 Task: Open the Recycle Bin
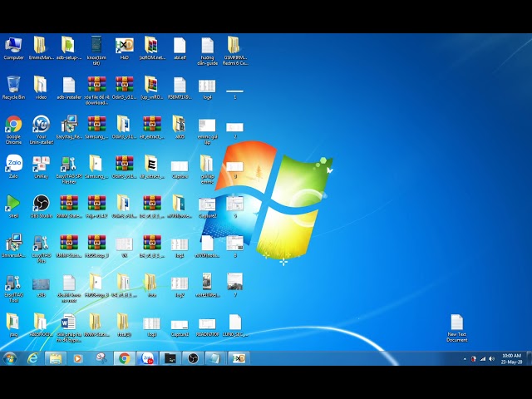(x=13, y=88)
